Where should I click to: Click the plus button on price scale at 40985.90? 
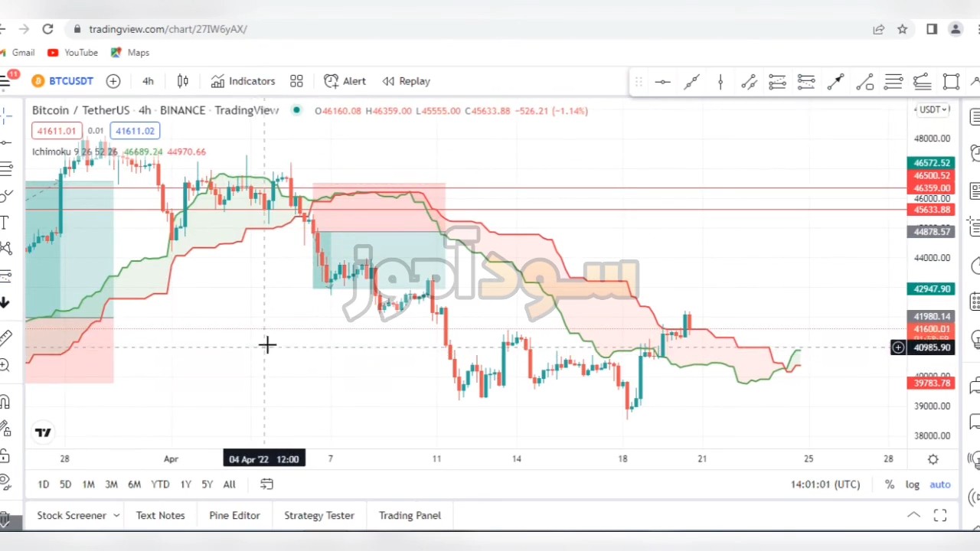pos(898,347)
